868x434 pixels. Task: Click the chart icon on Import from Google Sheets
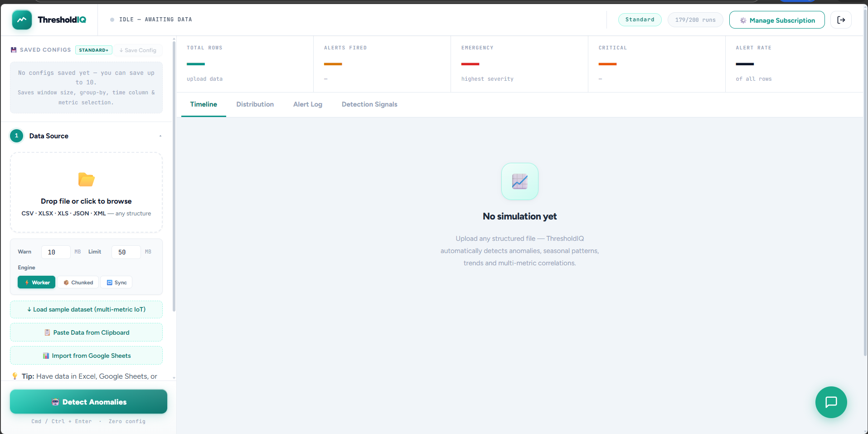tap(46, 356)
